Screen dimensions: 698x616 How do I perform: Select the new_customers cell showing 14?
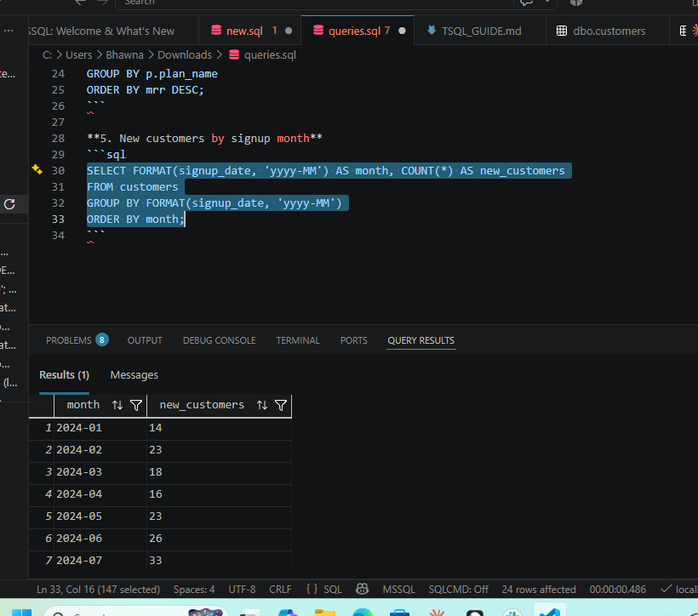[x=219, y=428]
